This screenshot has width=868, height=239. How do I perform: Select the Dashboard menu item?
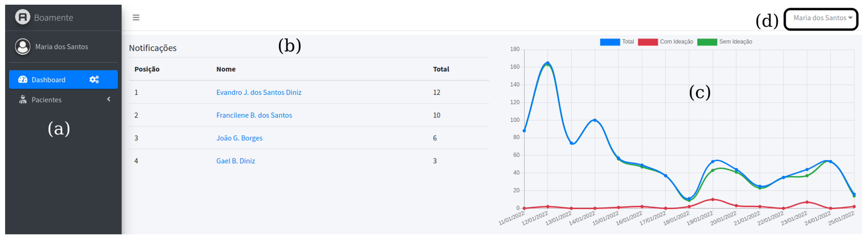pos(49,80)
